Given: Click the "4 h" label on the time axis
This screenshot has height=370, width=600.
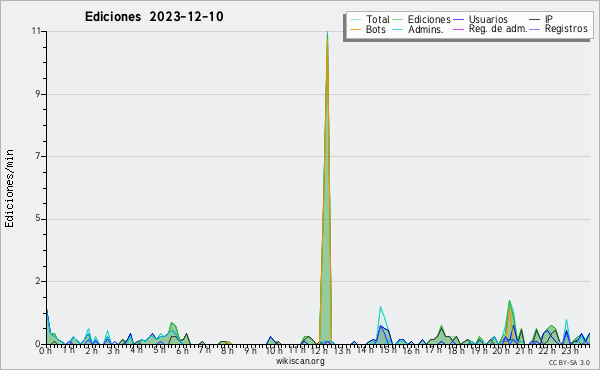Looking at the screenshot, I should pyautogui.click(x=136, y=350).
